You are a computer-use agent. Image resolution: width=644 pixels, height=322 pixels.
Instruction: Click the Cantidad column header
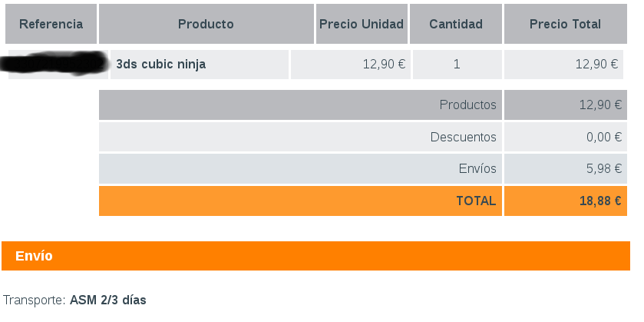(x=456, y=24)
